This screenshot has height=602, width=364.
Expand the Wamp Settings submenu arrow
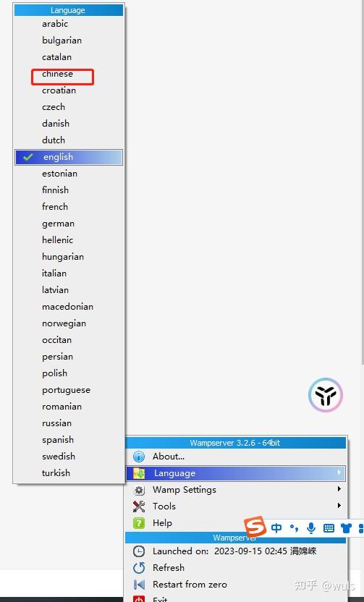tap(339, 489)
